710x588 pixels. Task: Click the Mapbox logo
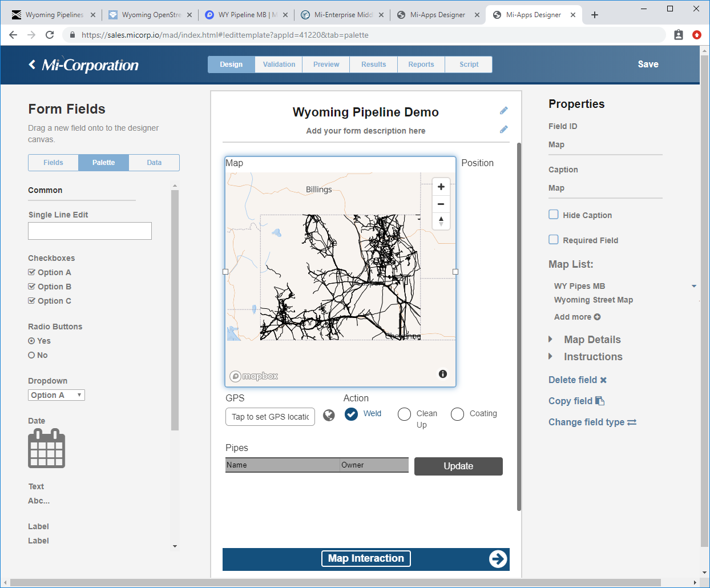coord(254,376)
